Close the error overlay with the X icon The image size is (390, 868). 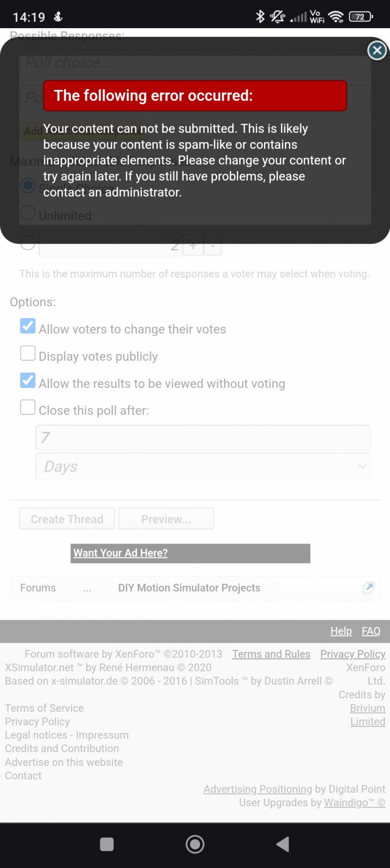pyautogui.click(x=377, y=50)
